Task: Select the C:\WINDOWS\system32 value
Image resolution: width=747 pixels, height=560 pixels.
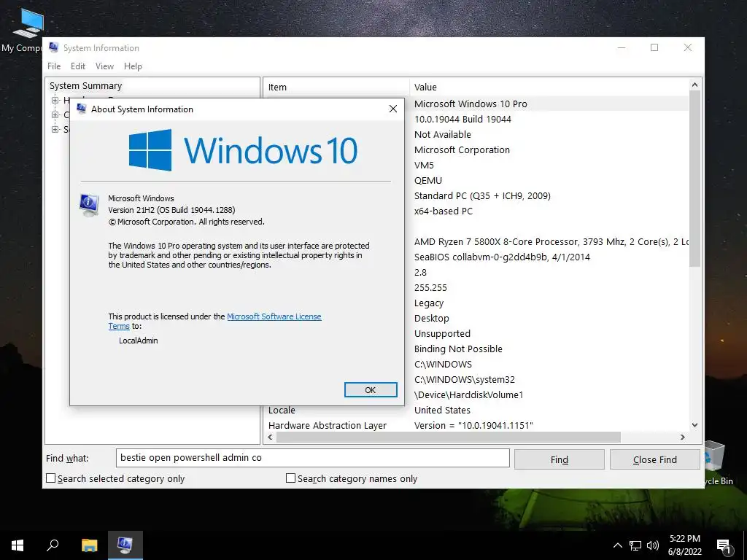Action: tap(465, 379)
